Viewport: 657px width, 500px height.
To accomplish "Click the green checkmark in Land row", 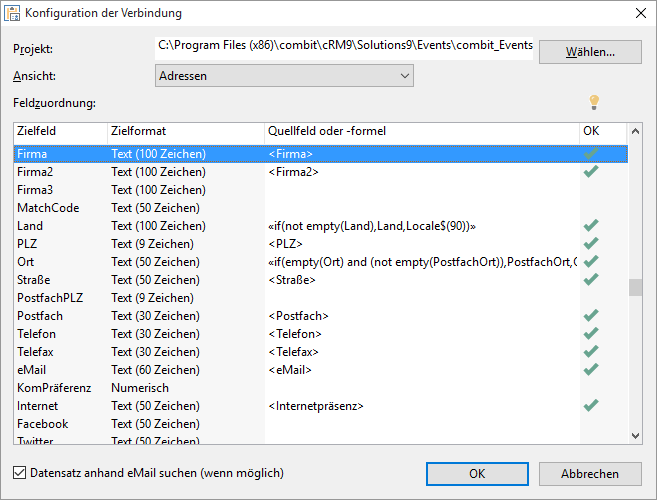I will pos(591,226).
